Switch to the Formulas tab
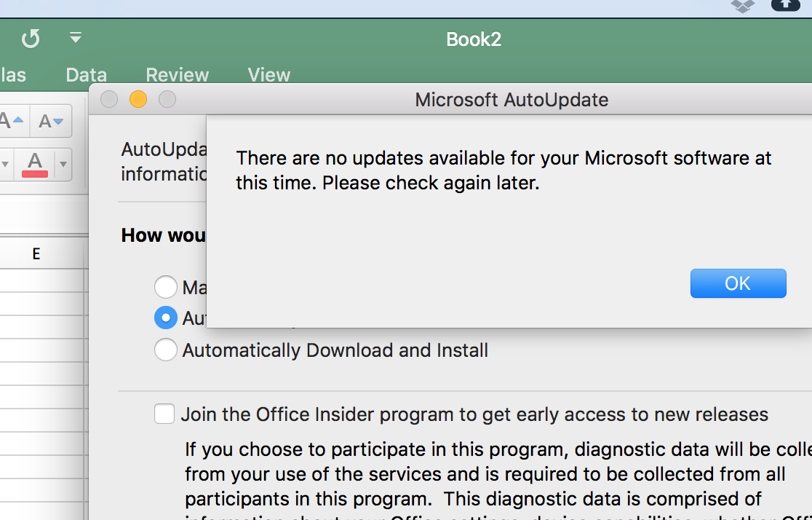The height and width of the screenshot is (520, 812). tap(13, 75)
